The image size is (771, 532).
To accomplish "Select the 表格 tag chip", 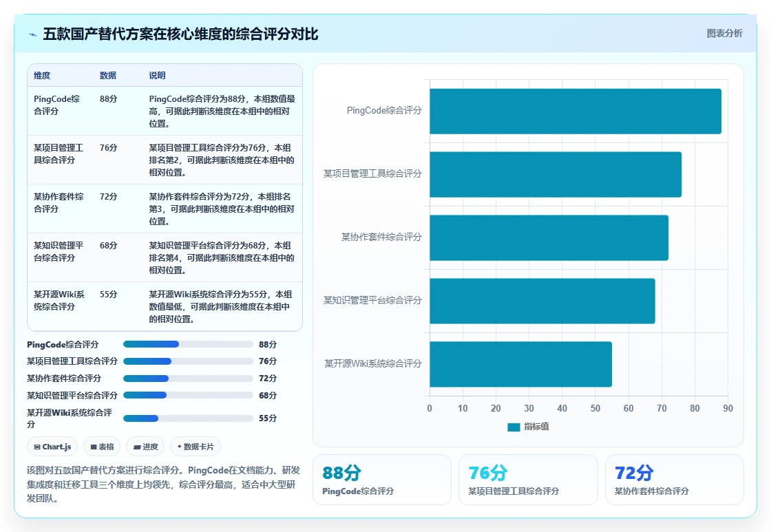I will 103,447.
